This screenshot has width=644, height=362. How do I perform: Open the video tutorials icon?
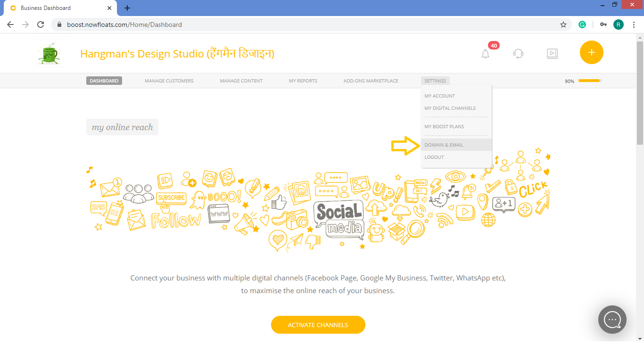coord(552,53)
